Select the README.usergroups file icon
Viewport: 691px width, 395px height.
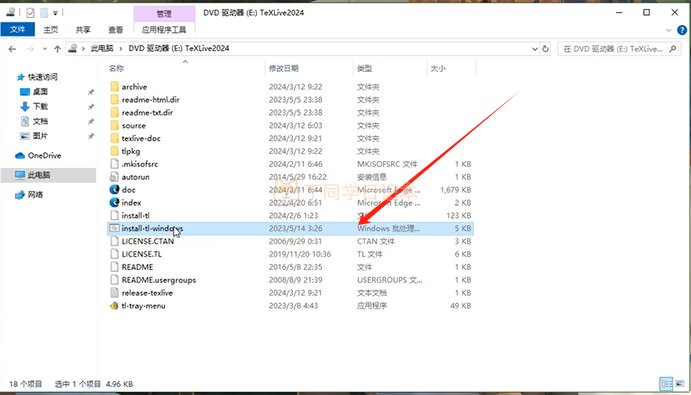tap(115, 280)
